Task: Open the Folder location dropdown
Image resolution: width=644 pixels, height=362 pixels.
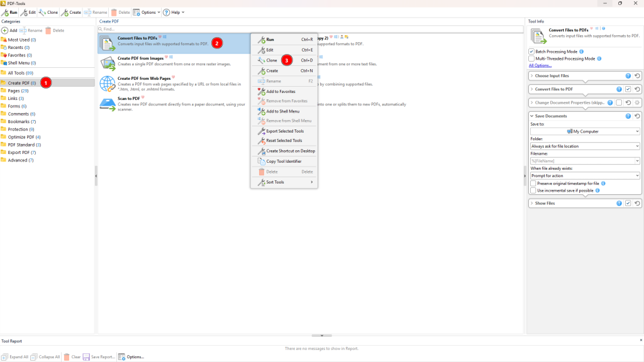Action: 585,146
